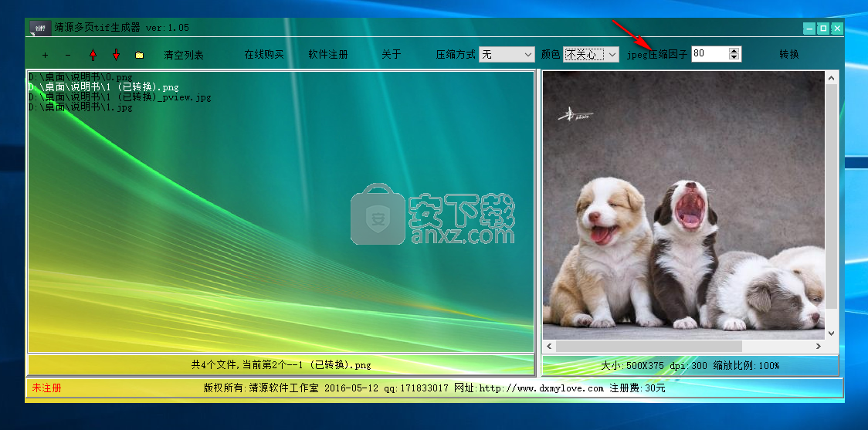Open 软件注册 software registration
Viewport: 868px width, 430px height.
click(x=328, y=54)
